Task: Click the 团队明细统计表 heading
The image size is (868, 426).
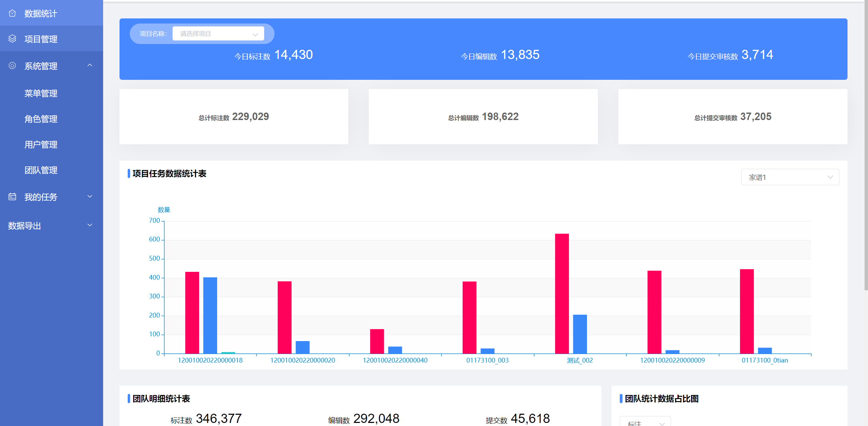Action: point(161,399)
